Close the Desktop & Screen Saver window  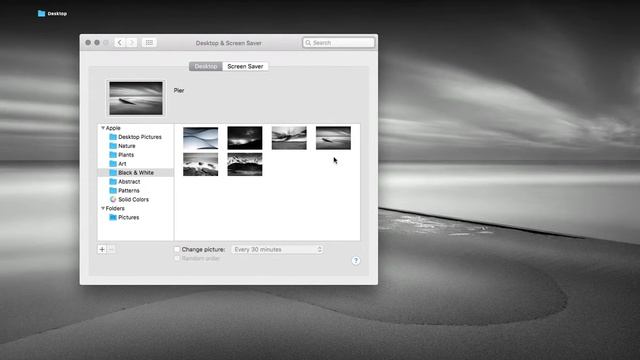pyautogui.click(x=88, y=42)
